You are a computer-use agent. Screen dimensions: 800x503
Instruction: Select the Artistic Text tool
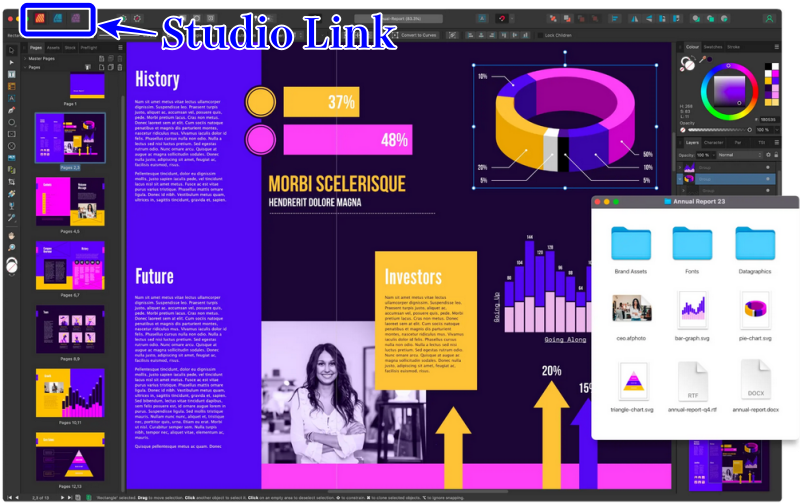(11, 98)
